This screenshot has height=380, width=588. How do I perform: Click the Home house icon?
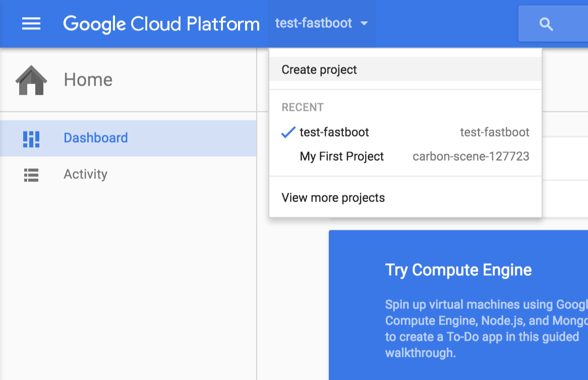click(31, 79)
